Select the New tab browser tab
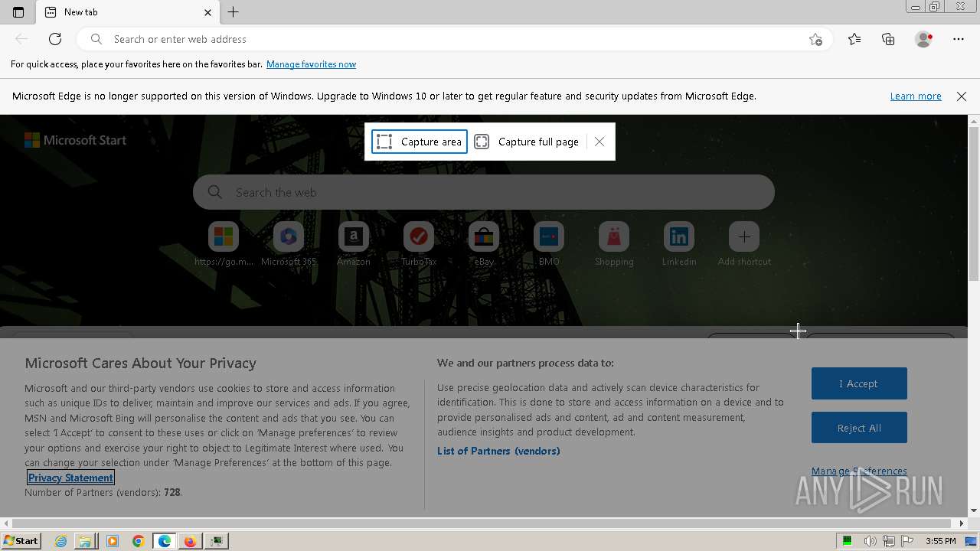The height and width of the screenshot is (551, 980). point(128,12)
